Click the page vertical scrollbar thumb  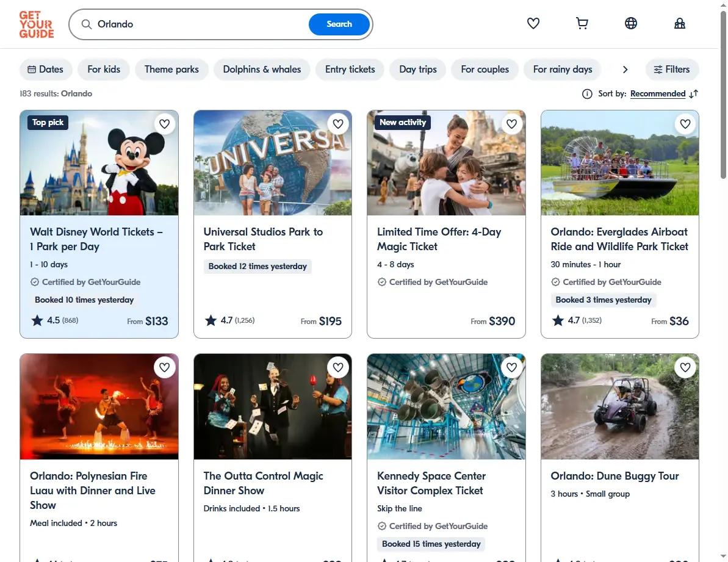click(723, 95)
